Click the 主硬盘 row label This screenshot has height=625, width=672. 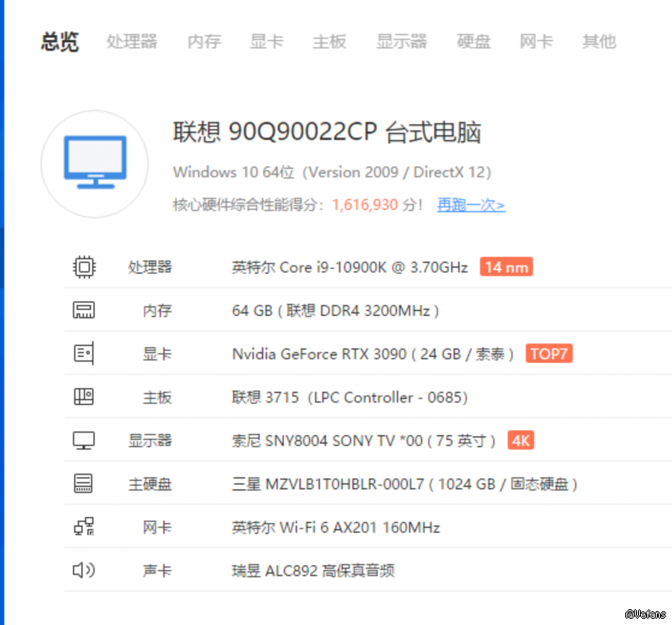(150, 484)
